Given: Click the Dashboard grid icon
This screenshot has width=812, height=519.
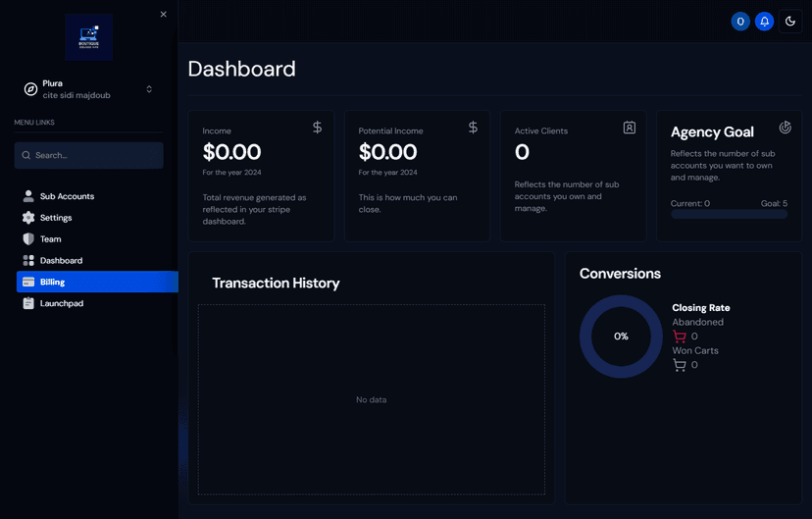Looking at the screenshot, I should 28,261.
